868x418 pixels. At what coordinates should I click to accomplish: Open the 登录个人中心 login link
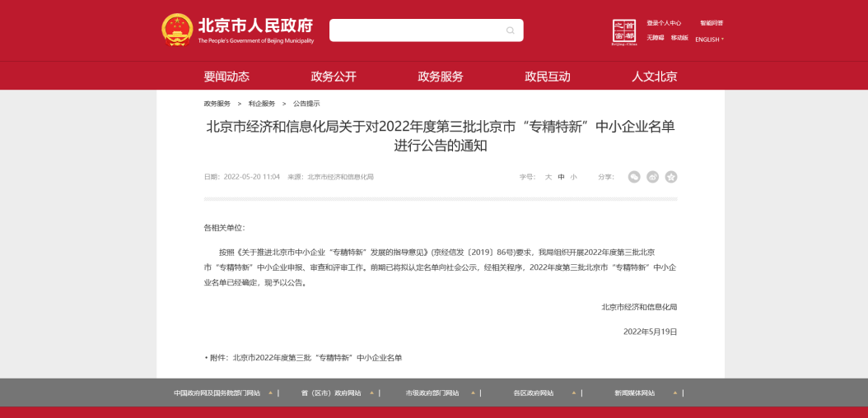point(664,23)
